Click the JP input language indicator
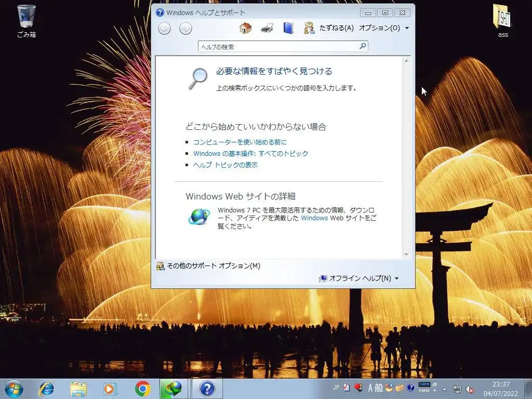 tap(336, 387)
